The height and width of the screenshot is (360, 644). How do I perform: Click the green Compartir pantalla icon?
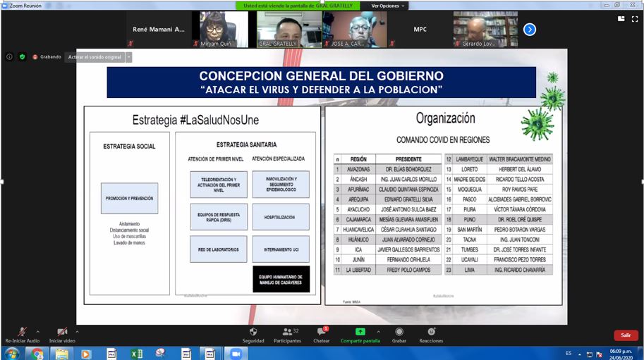pos(360,331)
